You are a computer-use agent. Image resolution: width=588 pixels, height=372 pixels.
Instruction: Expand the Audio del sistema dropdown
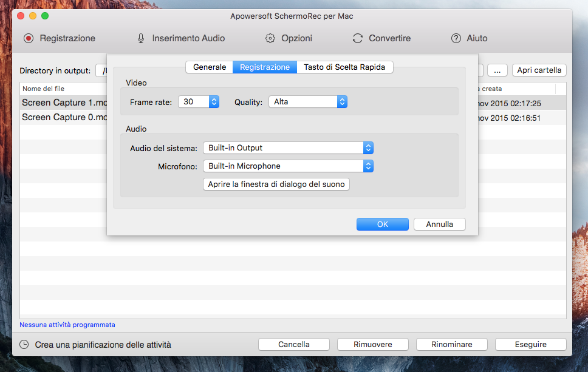point(288,147)
